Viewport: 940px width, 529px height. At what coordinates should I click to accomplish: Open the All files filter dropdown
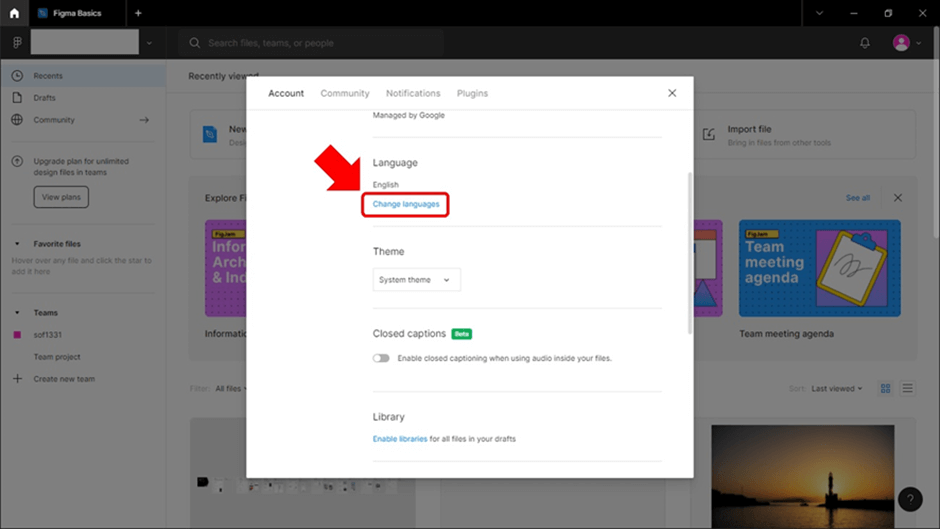pyautogui.click(x=231, y=389)
